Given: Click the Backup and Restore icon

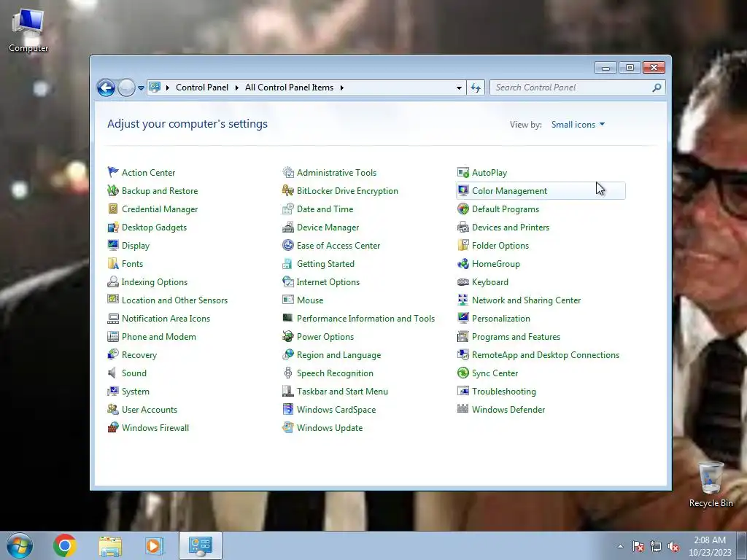Looking at the screenshot, I should click(113, 190).
